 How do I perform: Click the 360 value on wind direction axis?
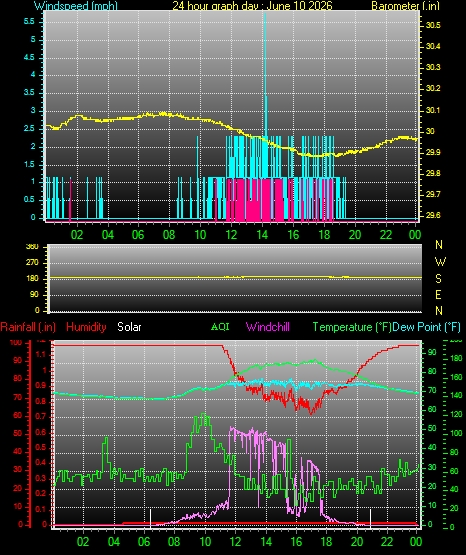pos(33,247)
